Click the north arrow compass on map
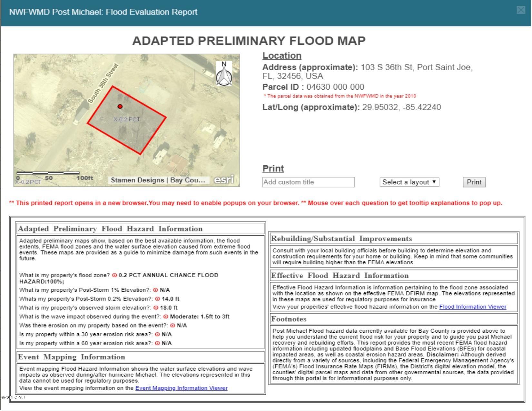532x411 pixels. click(x=224, y=74)
